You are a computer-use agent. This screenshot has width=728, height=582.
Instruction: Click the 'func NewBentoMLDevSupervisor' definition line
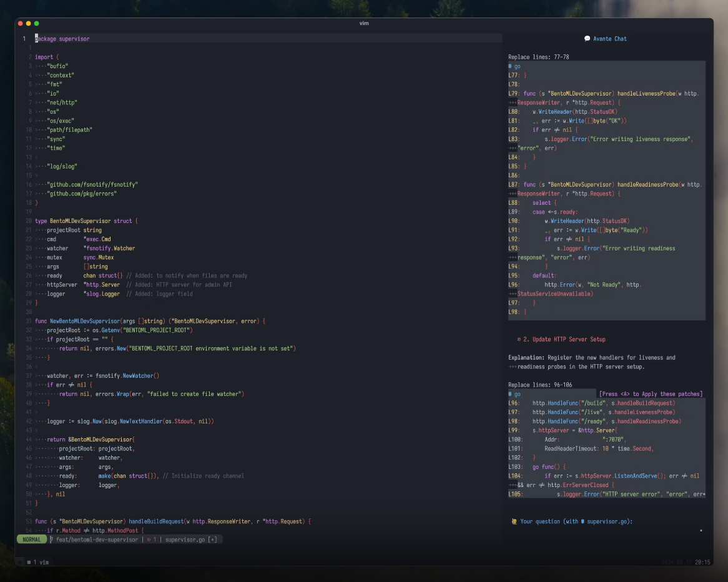pyautogui.click(x=150, y=321)
